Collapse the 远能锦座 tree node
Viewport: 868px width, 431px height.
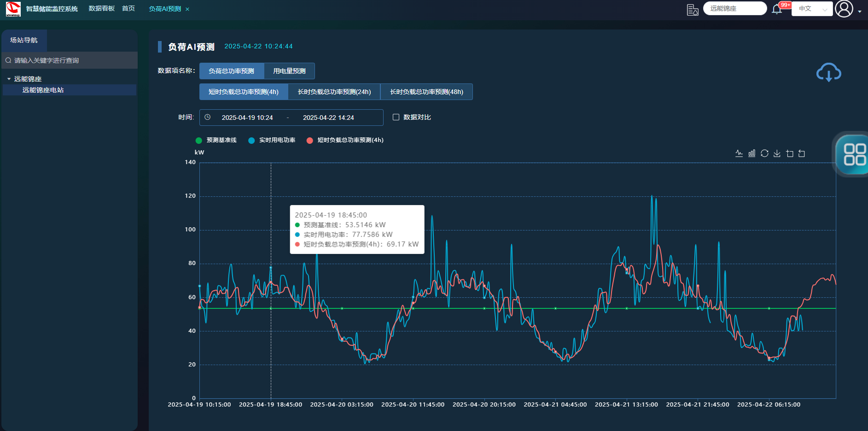[x=9, y=79]
